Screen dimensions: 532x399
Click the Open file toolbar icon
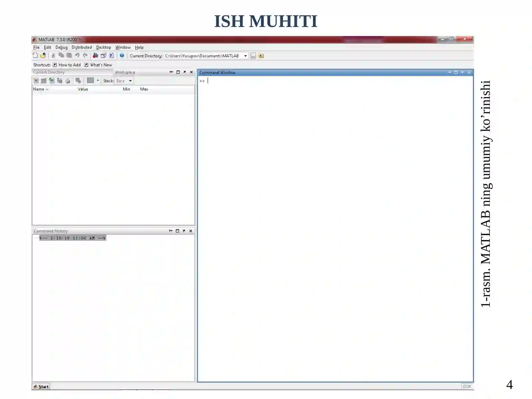[x=43, y=56]
